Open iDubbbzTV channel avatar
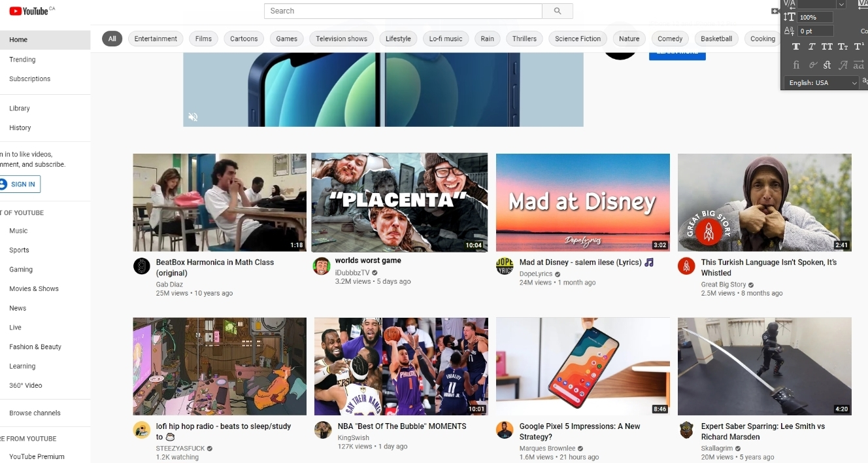868x463 pixels. [x=321, y=266]
